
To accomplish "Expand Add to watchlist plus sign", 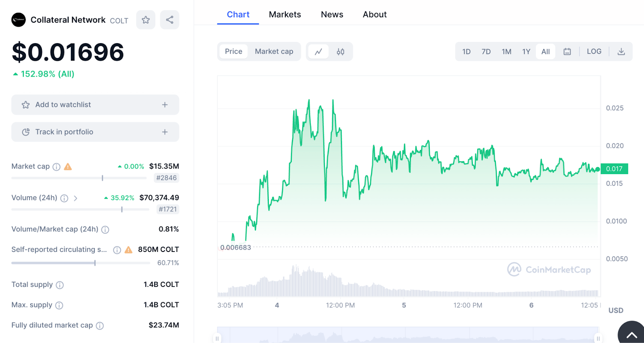I will pos(165,105).
